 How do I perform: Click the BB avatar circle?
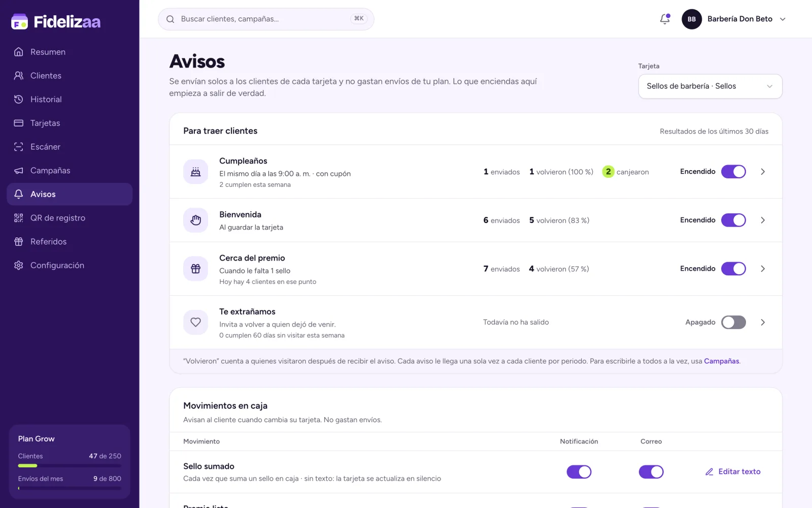click(x=691, y=19)
